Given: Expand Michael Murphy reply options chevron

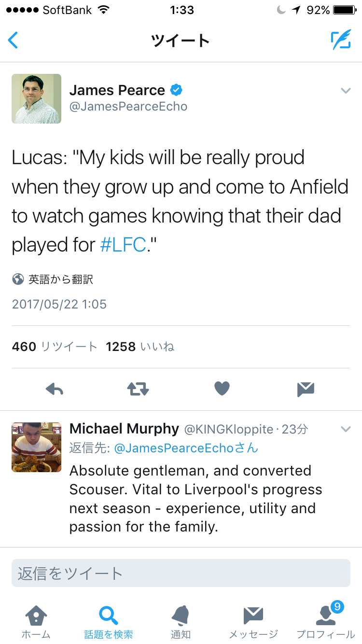Looking at the screenshot, I should pos(345,429).
